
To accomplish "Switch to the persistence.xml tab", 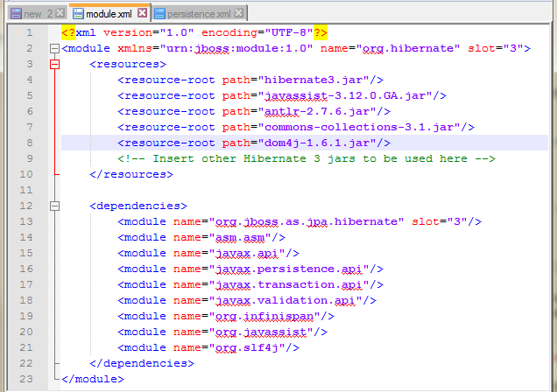I will tap(200, 14).
